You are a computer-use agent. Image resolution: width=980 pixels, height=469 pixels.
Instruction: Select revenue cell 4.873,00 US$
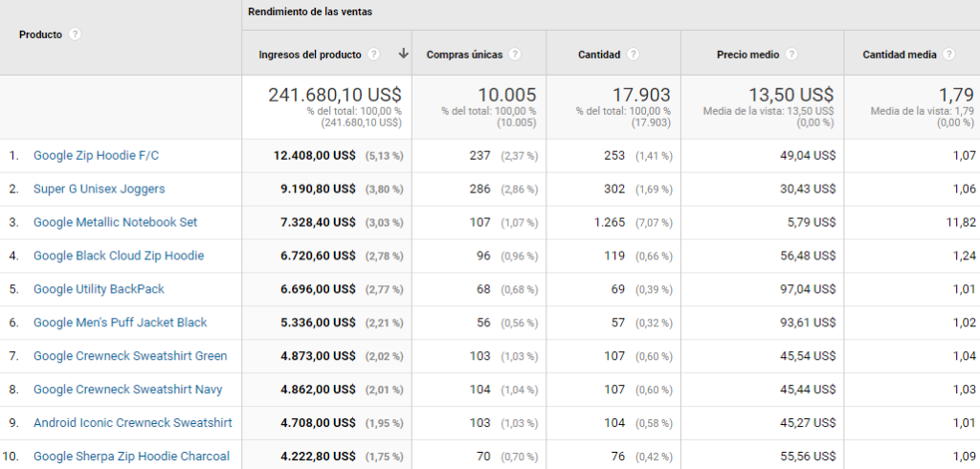click(318, 356)
